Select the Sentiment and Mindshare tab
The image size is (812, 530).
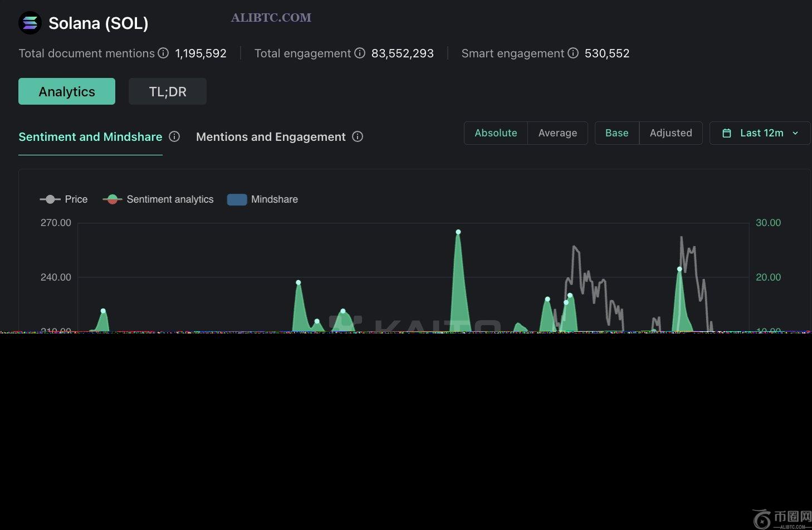pos(90,137)
